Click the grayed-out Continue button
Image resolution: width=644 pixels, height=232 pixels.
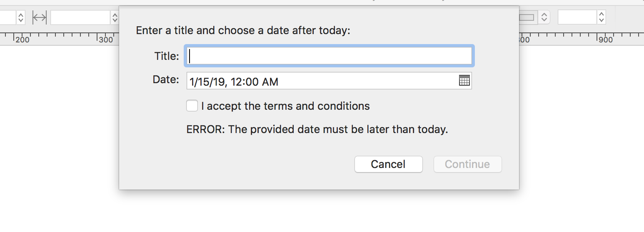(x=467, y=164)
